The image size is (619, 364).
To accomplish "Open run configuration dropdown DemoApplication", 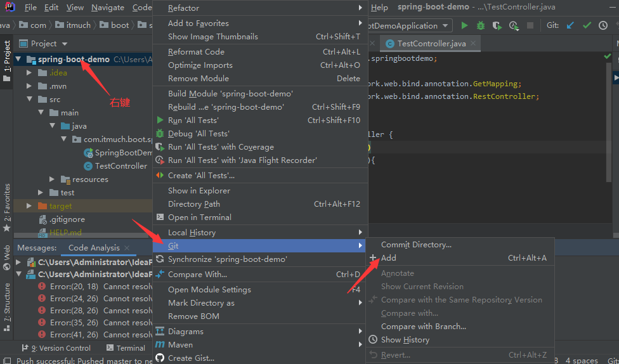I will tap(410, 25).
